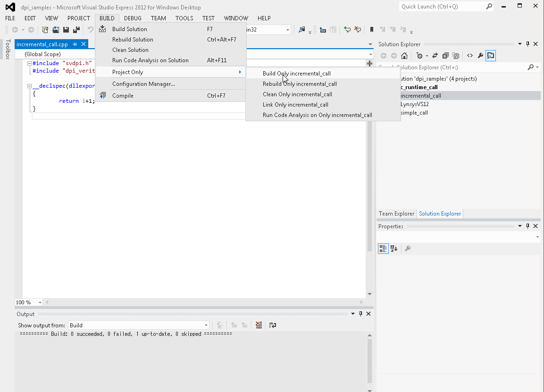Close the Output panel
Screen dimensions: 544x392
[x=368, y=314]
